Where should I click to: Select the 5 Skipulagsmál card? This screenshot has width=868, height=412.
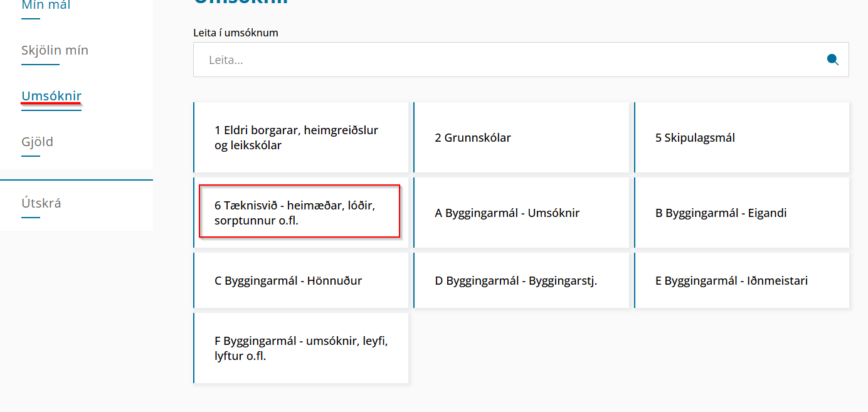click(x=741, y=138)
